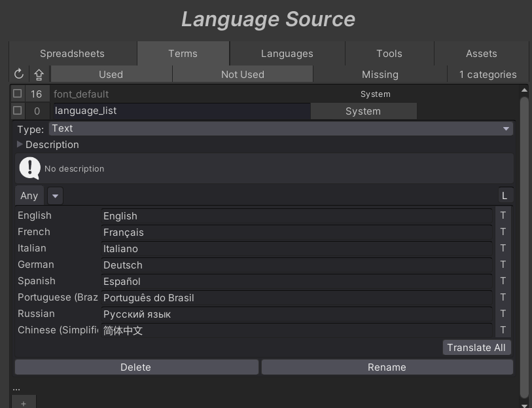
Task: Switch to the Languages tab
Action: click(x=287, y=54)
